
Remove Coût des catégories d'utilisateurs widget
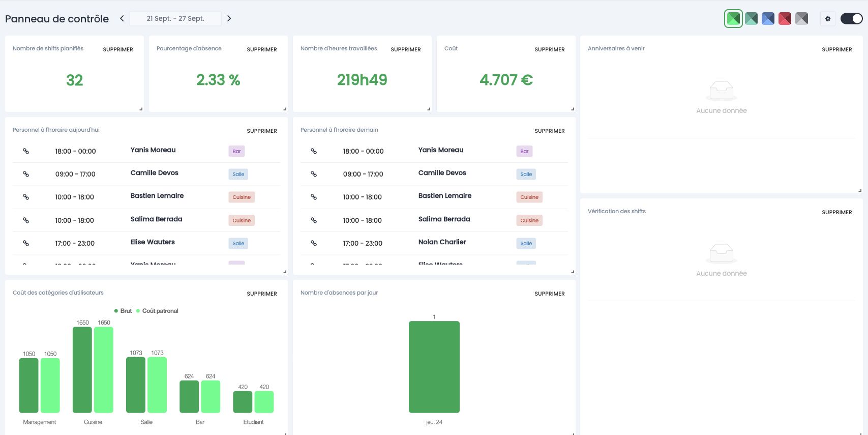(262, 294)
